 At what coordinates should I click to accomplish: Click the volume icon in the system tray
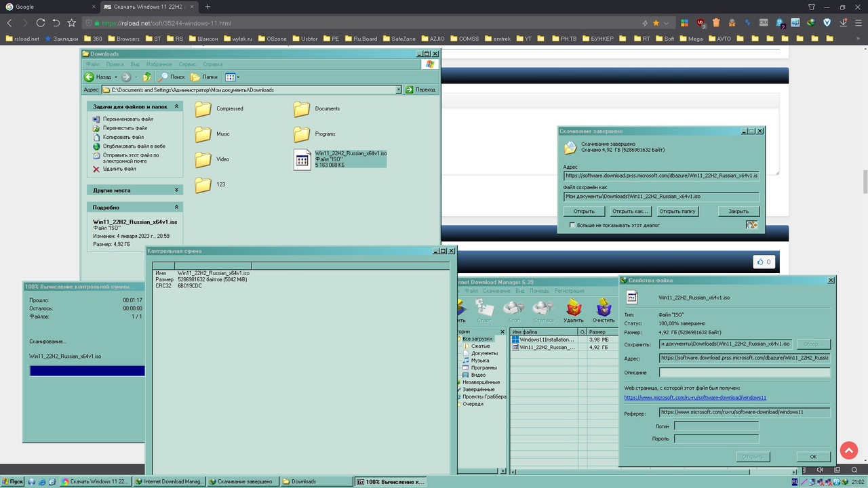pyautogui.click(x=820, y=470)
